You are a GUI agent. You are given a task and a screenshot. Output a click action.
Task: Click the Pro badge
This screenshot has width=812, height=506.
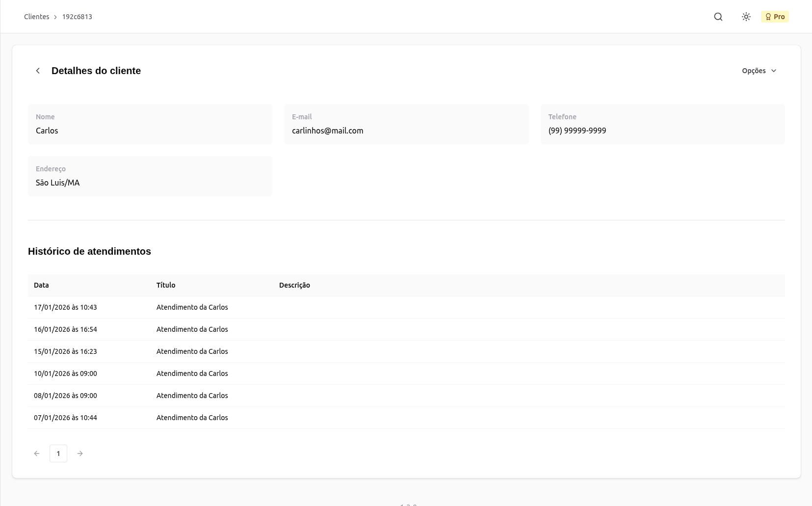coord(775,17)
